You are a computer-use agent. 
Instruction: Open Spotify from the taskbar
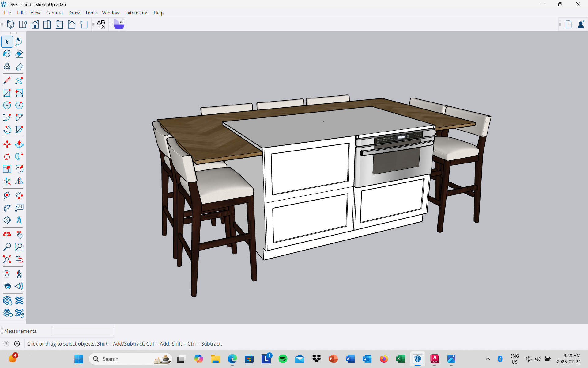283,359
